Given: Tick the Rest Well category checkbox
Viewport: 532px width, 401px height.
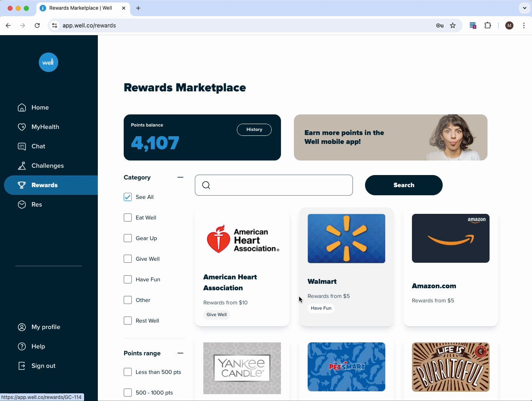Looking at the screenshot, I should coord(128,321).
